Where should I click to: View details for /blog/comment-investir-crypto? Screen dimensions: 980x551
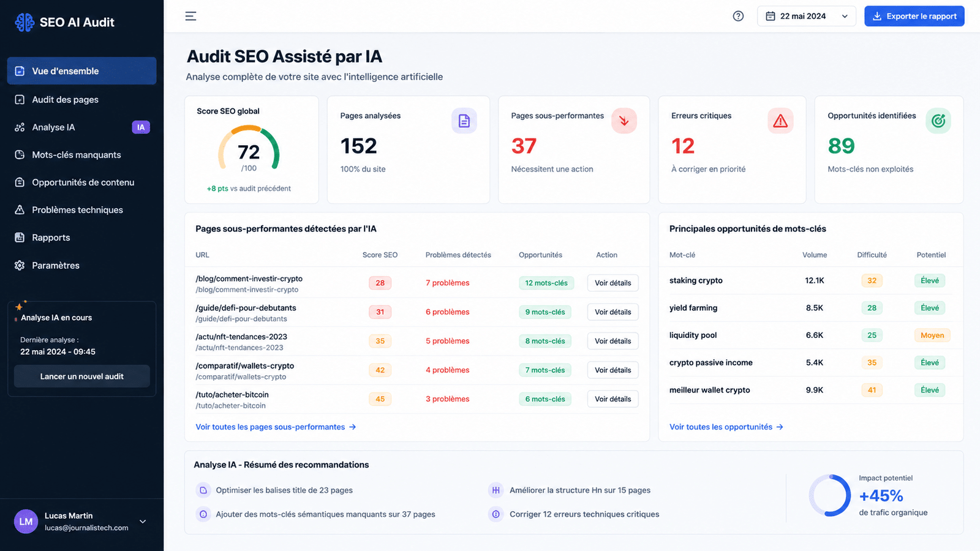[x=612, y=283]
